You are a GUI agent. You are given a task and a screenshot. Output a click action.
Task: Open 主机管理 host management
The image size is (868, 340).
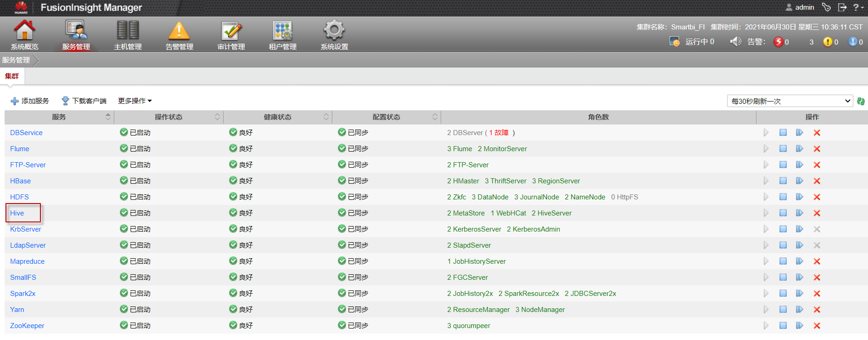(x=128, y=35)
